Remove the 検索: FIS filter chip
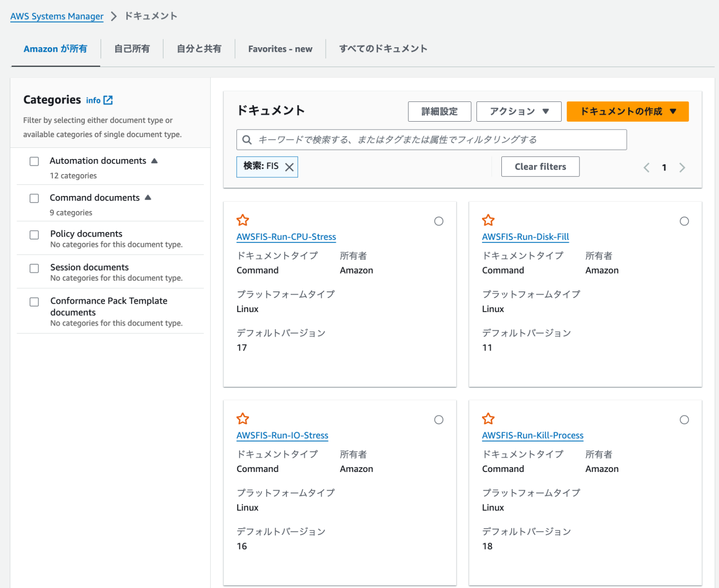The image size is (719, 588). pyautogui.click(x=290, y=167)
